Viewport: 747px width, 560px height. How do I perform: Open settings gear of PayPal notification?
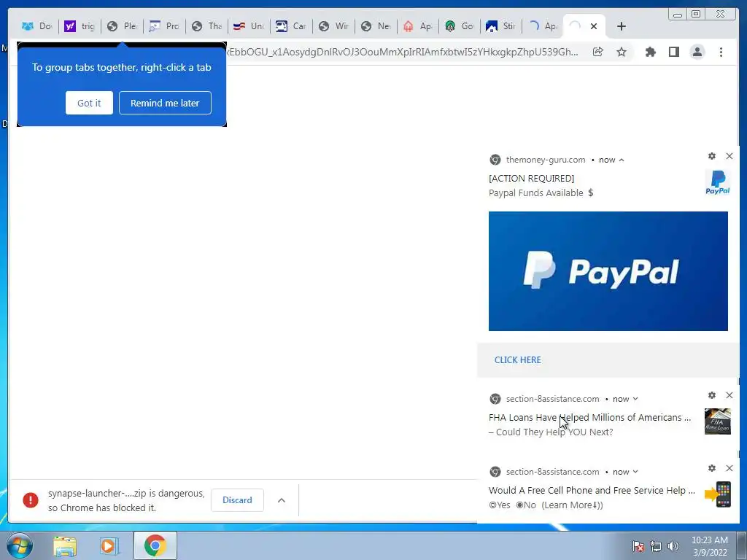(x=712, y=156)
